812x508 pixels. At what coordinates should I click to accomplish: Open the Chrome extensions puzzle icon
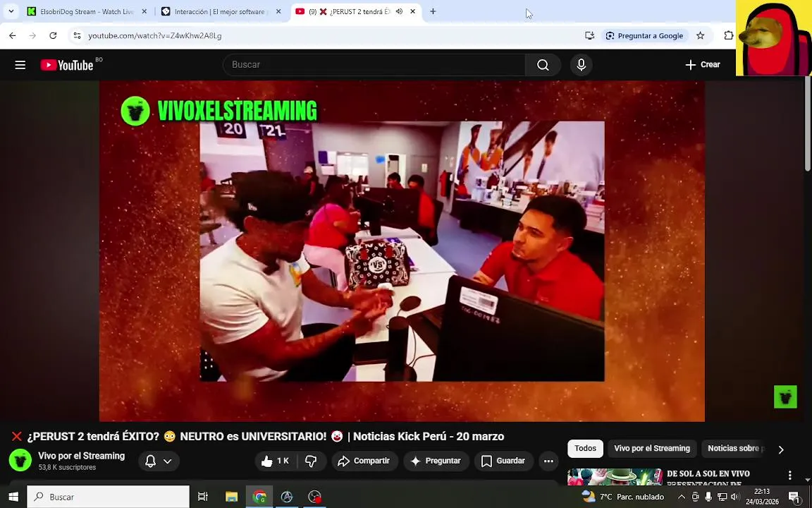click(x=728, y=36)
